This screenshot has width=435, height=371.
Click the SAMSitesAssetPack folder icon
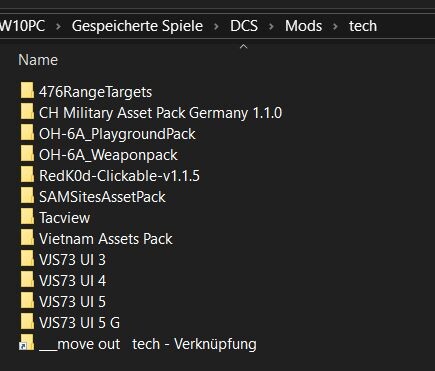27,196
